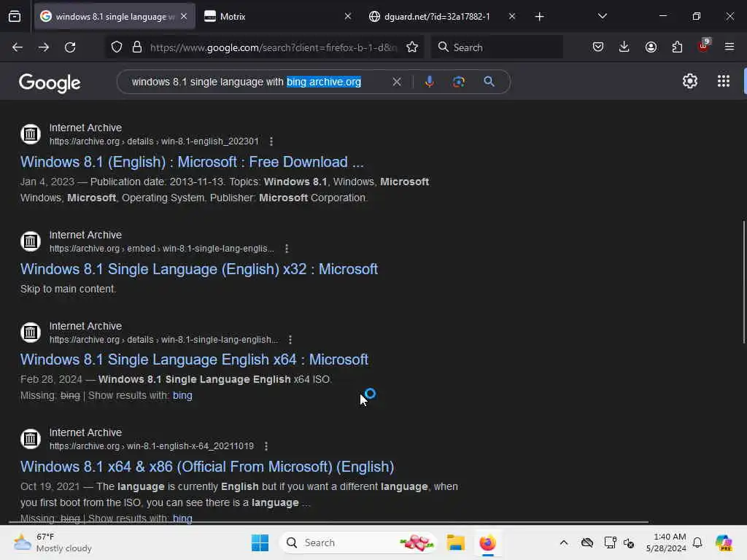Click the page vertical scrollbar thumb
The image size is (747, 560).
tap(743, 282)
